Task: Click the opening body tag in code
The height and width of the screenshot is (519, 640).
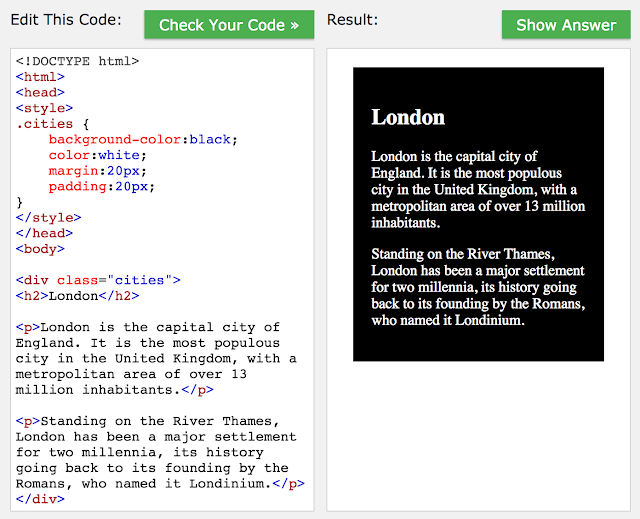Action: pyautogui.click(x=40, y=249)
